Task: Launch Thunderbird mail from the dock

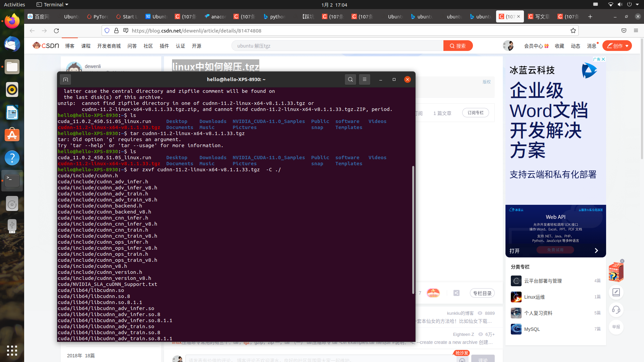Action: pos(12,44)
